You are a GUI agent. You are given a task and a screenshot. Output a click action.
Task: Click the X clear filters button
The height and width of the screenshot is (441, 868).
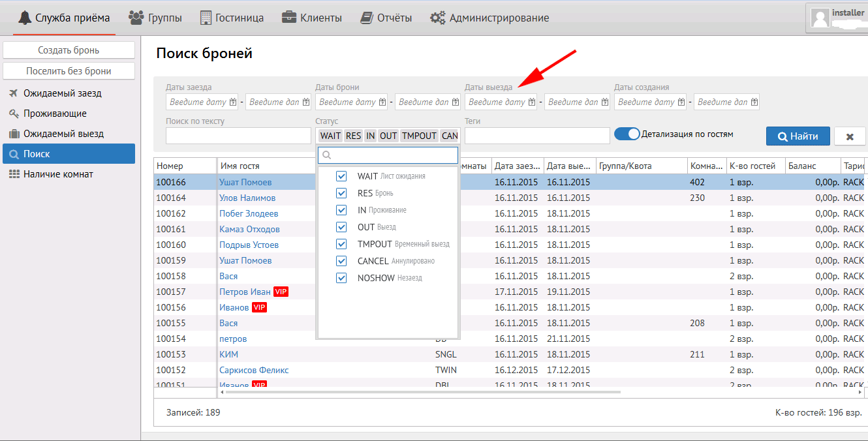(850, 136)
